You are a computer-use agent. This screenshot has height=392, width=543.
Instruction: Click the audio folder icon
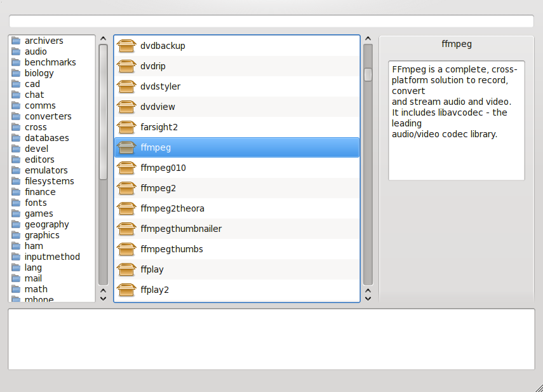tap(16, 51)
